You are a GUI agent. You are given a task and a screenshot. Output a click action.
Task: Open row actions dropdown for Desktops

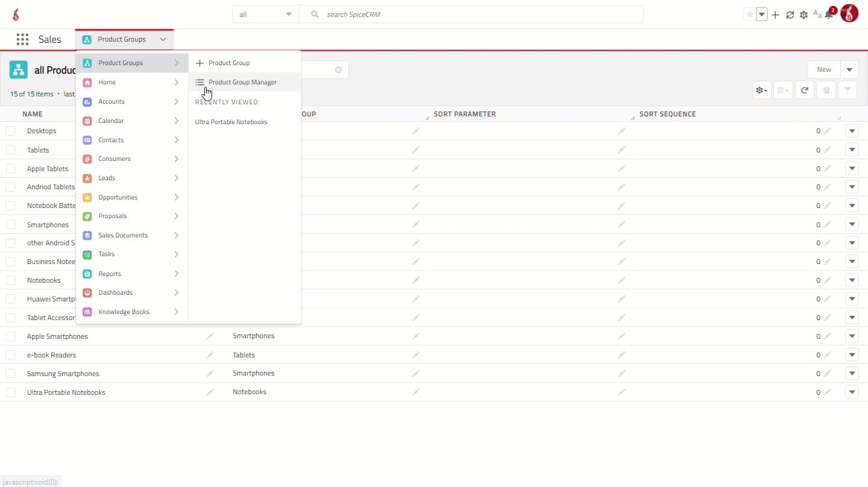(x=852, y=131)
